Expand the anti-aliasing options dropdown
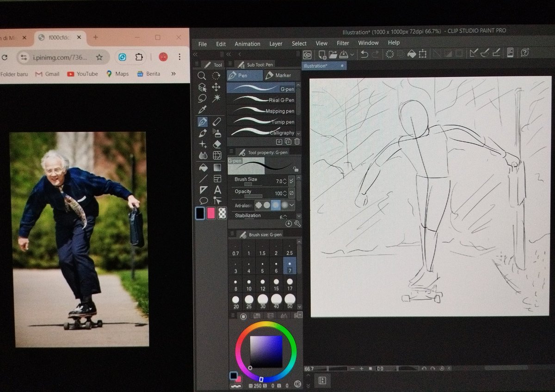Screen dimensions: 555x392 coord(292,204)
